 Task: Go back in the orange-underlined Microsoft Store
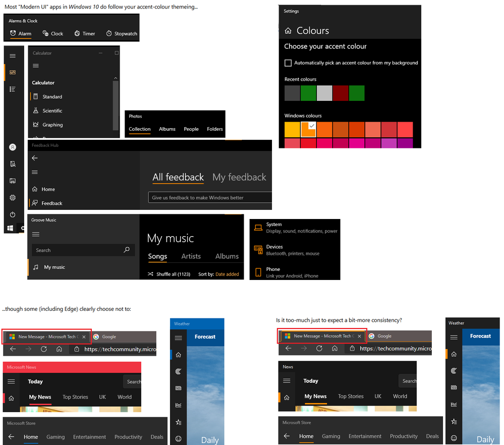point(287,436)
